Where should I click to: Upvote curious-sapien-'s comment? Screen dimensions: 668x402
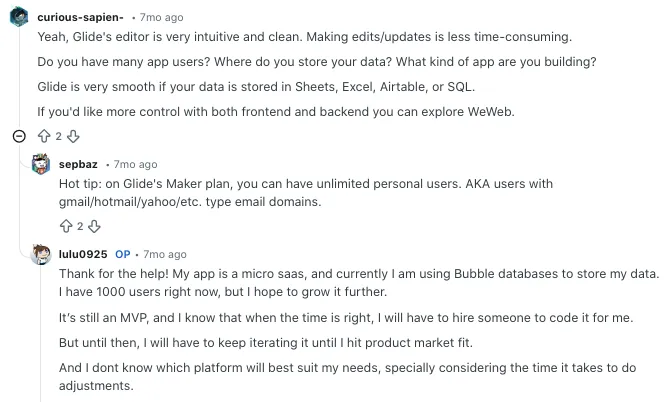coord(45,136)
